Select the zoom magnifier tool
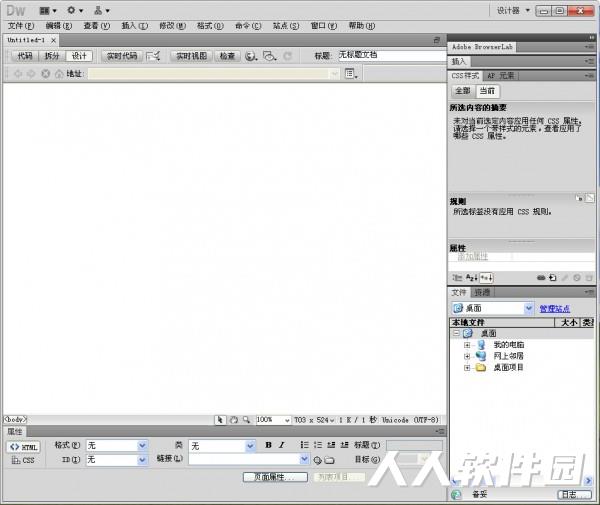 tap(246, 420)
